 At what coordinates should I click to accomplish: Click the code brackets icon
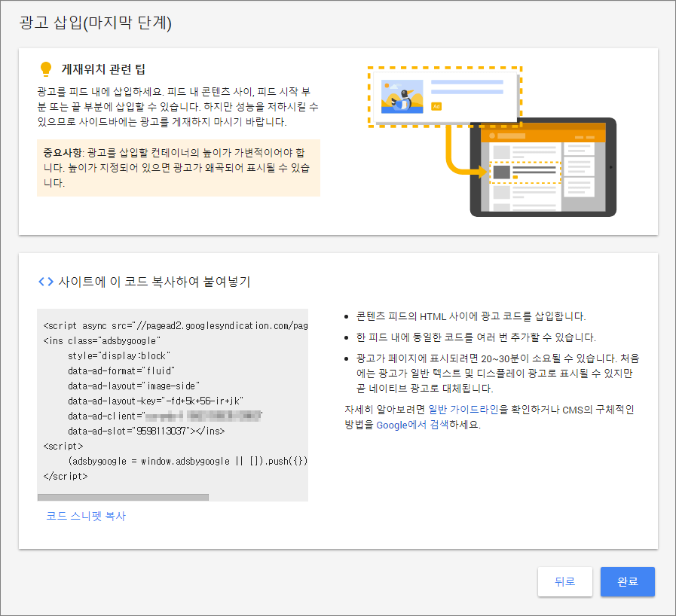pyautogui.click(x=46, y=282)
